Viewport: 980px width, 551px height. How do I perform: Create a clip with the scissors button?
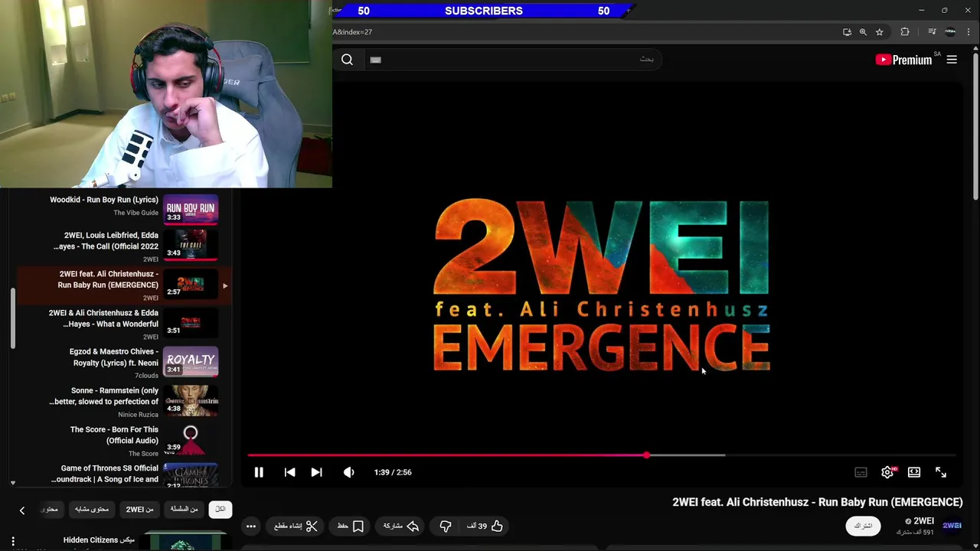pos(296,526)
